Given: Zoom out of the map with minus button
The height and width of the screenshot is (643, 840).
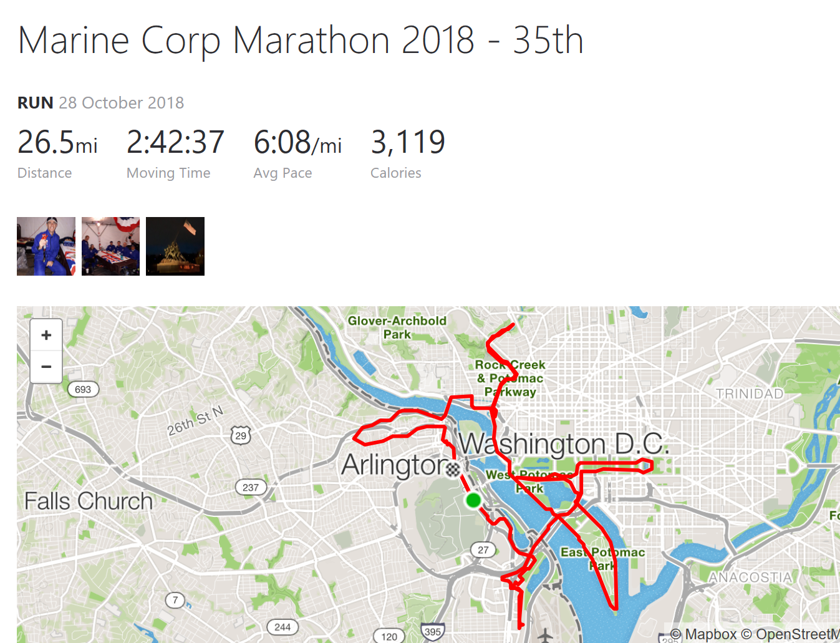Looking at the screenshot, I should [x=46, y=367].
